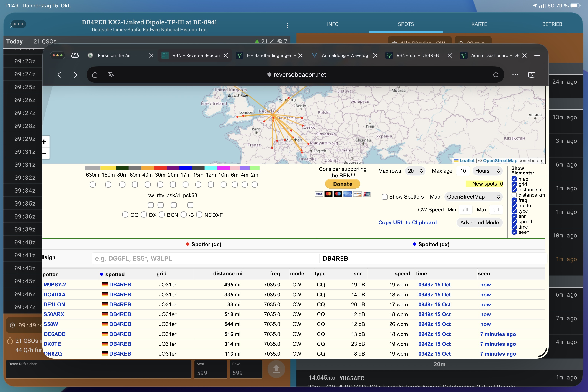588x392 pixels.
Task: Close the HF Bandbedingungen tab
Action: point(301,55)
